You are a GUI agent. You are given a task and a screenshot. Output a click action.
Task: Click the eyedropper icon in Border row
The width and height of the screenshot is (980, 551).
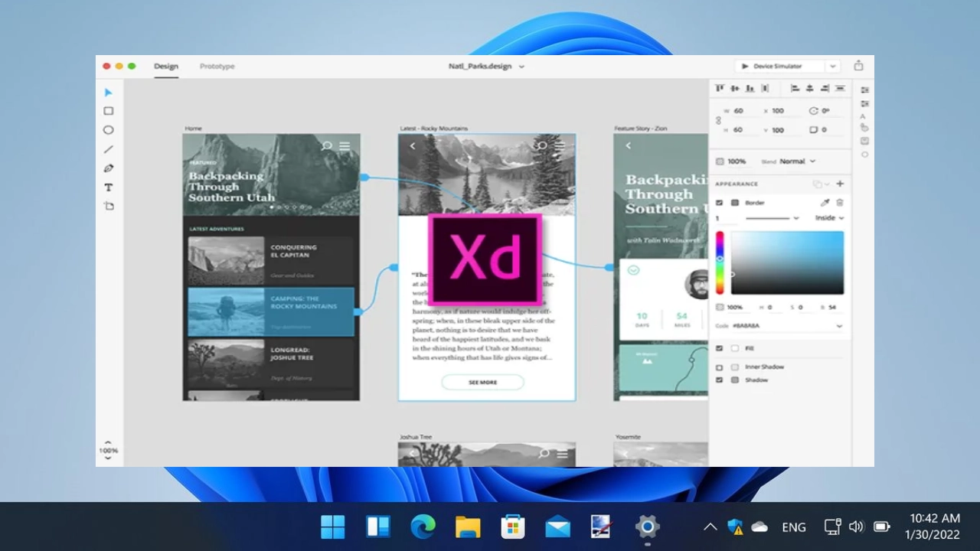point(825,203)
